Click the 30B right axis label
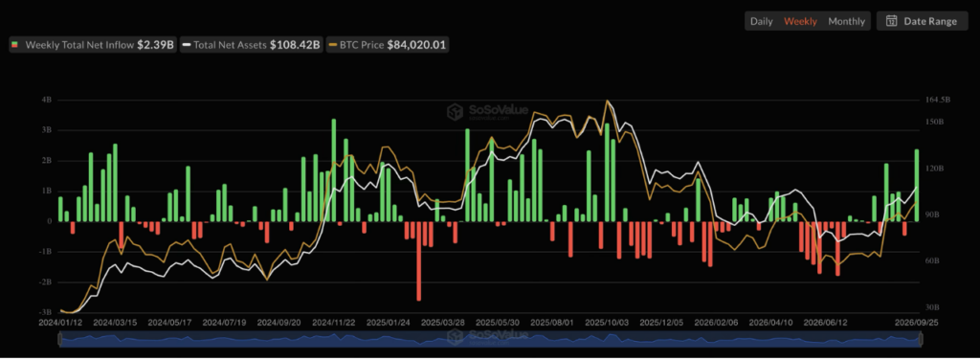Image resolution: width=980 pixels, height=361 pixels. (933, 307)
